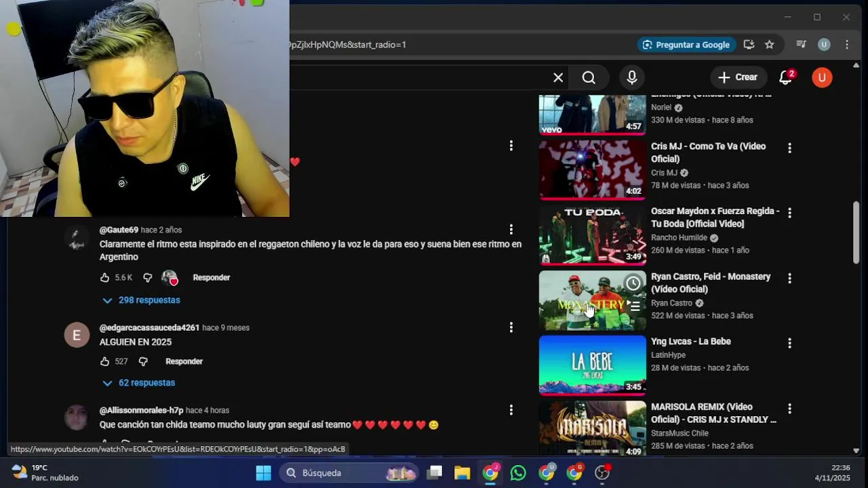The height and width of the screenshot is (488, 868).
Task: Open more options for Yng Lvcas La Bebe
Action: pos(789,344)
